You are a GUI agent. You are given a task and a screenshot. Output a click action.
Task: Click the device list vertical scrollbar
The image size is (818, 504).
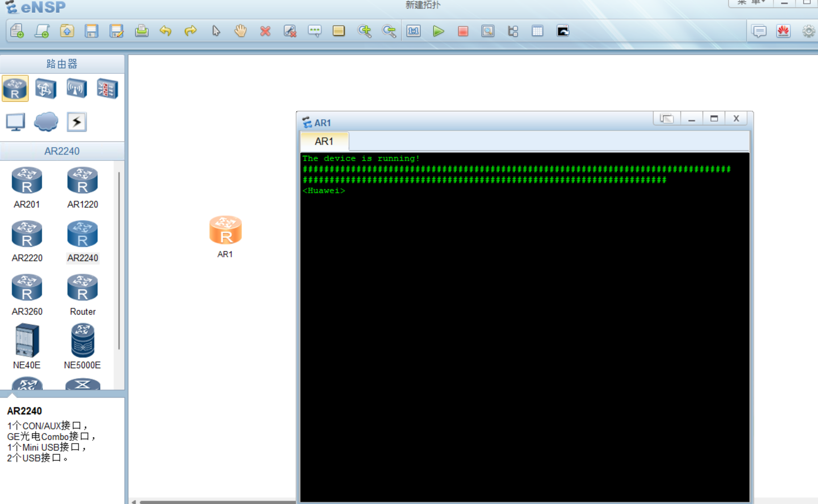[119, 260]
